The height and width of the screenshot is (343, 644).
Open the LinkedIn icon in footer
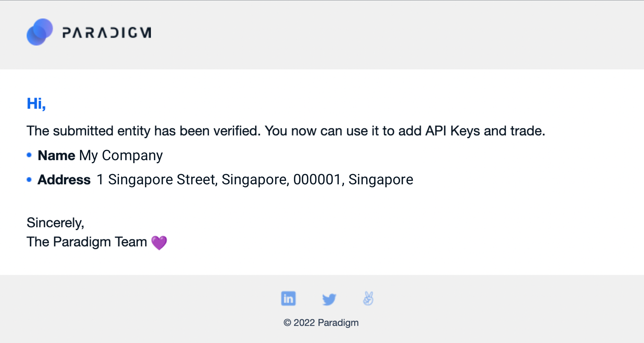288,299
